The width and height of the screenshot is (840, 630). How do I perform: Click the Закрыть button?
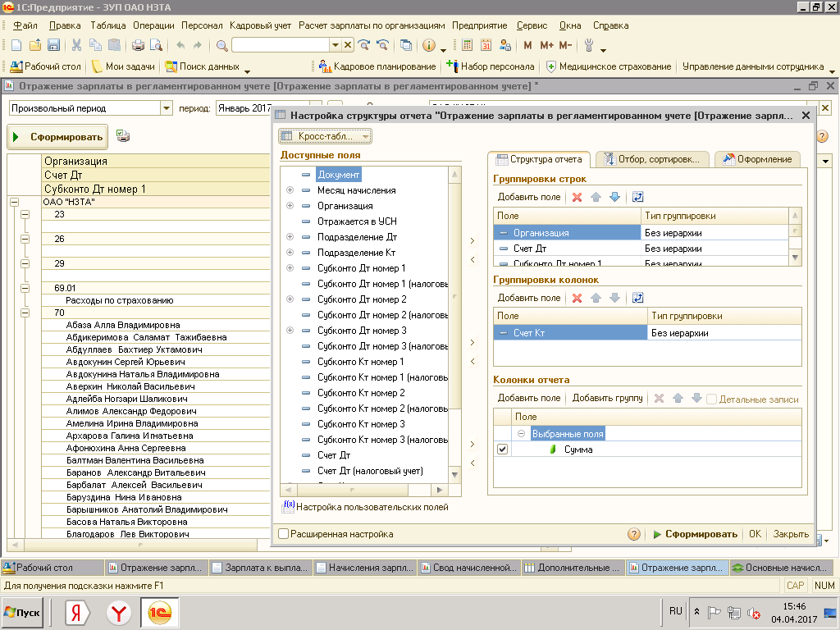click(x=791, y=534)
